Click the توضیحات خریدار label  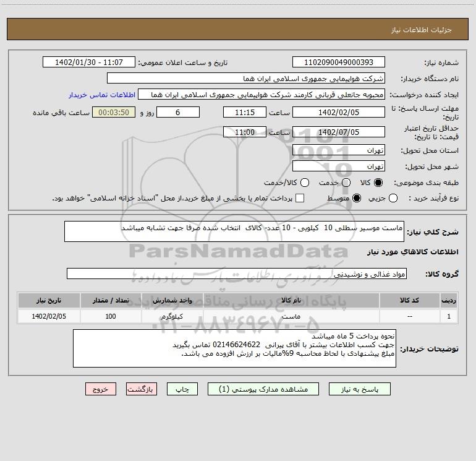(429, 349)
